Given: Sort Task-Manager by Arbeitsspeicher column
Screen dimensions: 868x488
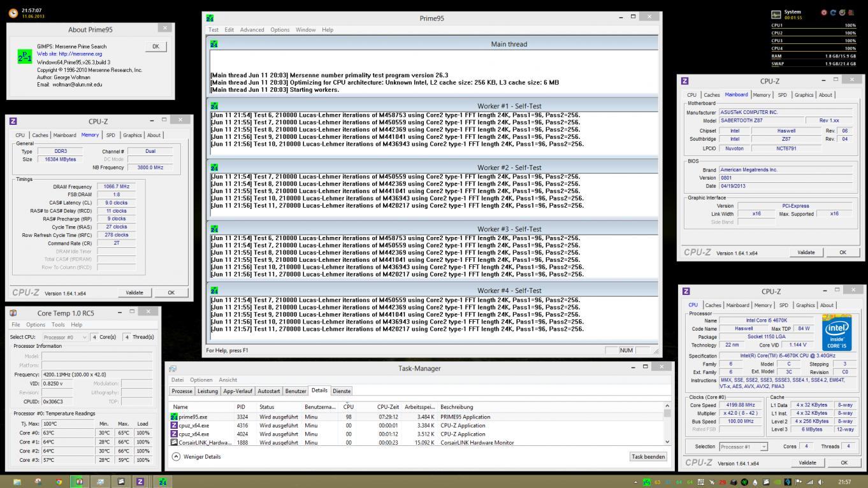Looking at the screenshot, I should (420, 406).
